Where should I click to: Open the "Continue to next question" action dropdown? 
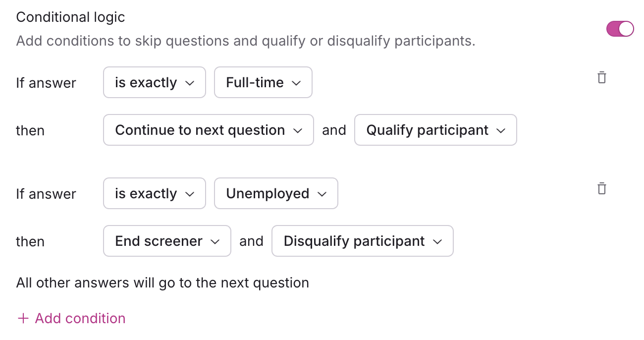pos(208,130)
